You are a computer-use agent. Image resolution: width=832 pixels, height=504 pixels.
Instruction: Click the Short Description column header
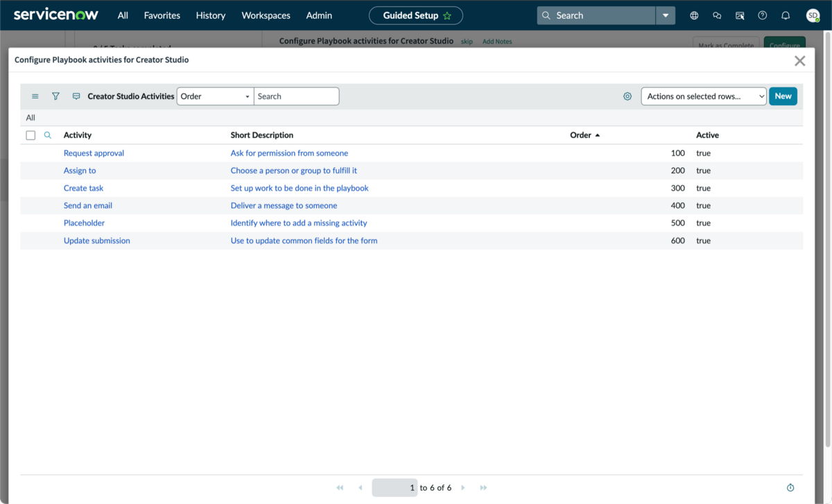pos(262,135)
